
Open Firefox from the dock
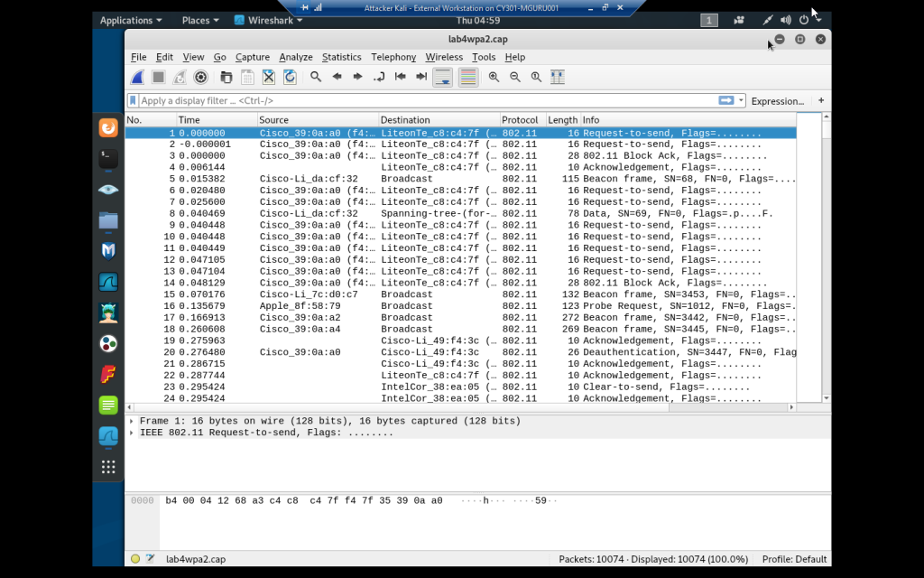click(108, 128)
